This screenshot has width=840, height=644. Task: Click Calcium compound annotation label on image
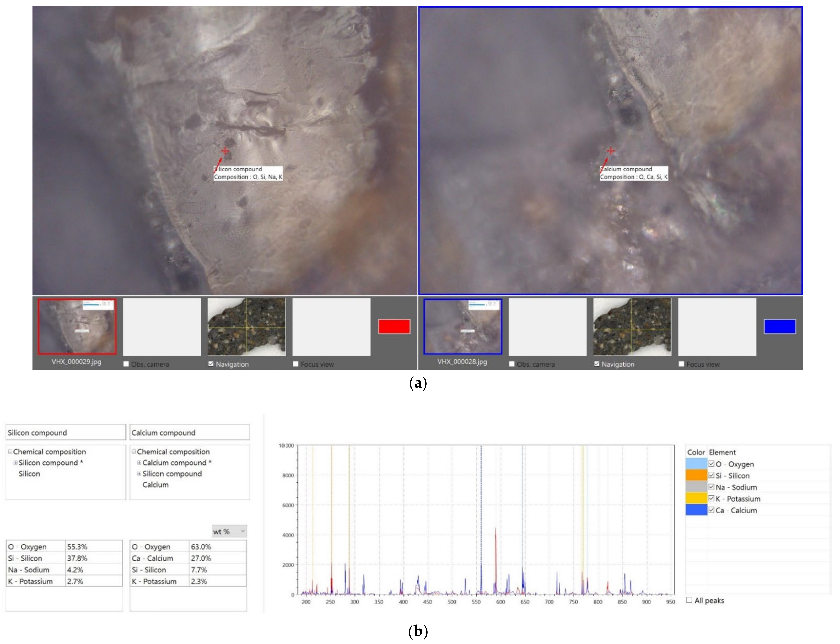click(x=633, y=173)
